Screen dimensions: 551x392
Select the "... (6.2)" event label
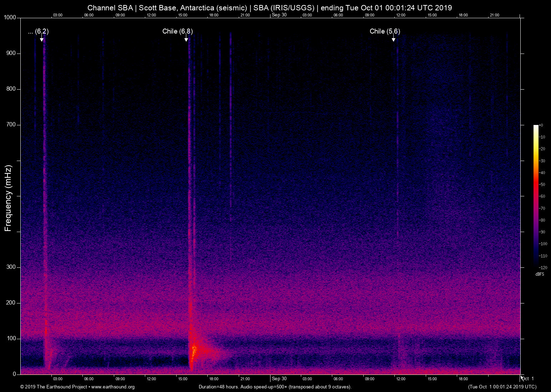[38, 31]
